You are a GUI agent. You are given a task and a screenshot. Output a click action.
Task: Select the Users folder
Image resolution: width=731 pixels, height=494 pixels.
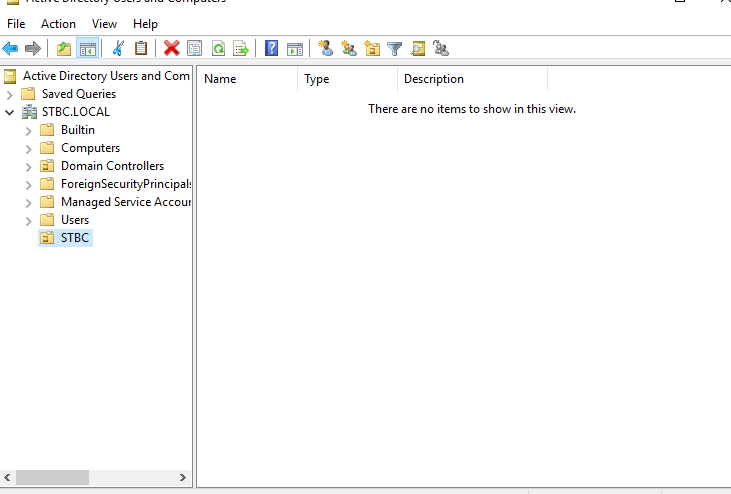75,220
